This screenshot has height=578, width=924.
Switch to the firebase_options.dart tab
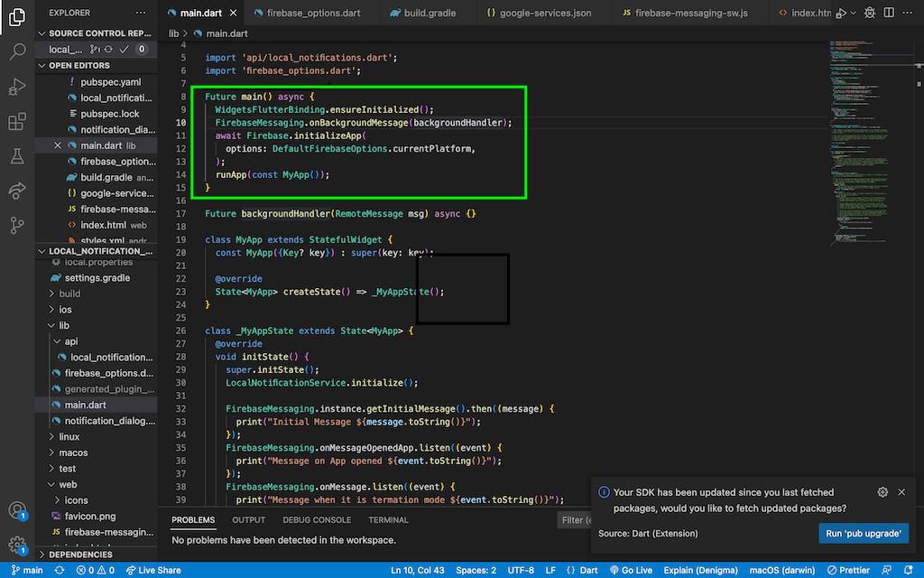pyautogui.click(x=303, y=14)
